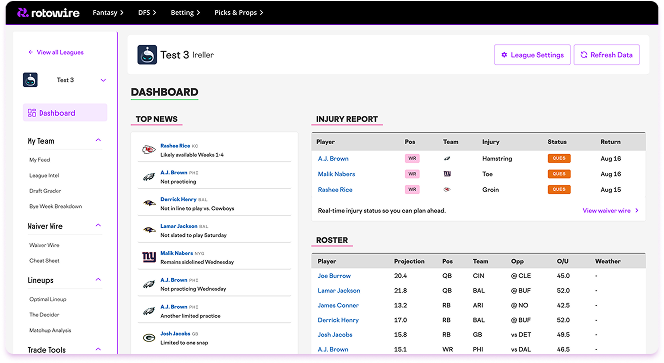Select the Dashboard sidebar item
Image resolution: width=664 pixels, height=363 pixels.
click(65, 113)
